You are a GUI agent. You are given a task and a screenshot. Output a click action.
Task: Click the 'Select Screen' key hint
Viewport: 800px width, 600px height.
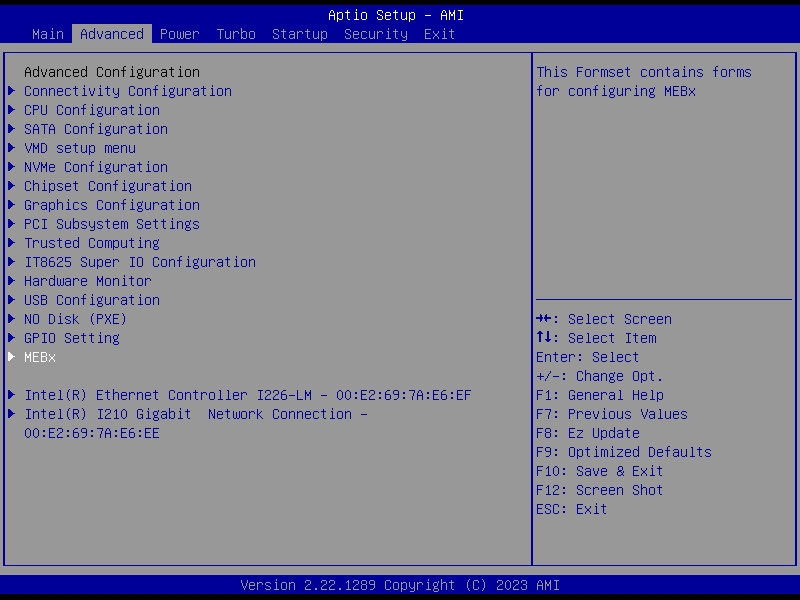604,319
